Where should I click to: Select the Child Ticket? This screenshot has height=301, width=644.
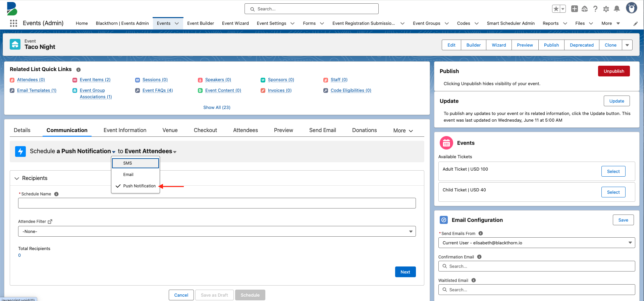click(x=613, y=192)
